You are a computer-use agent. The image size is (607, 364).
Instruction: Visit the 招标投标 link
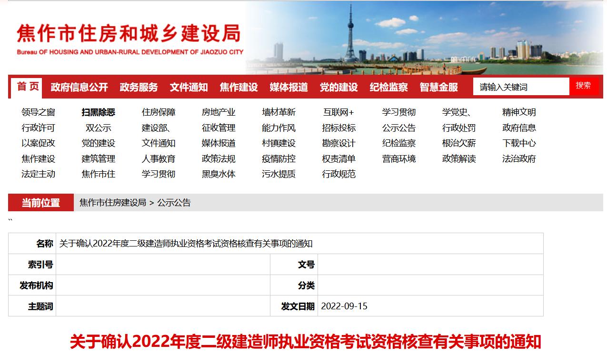point(339,128)
